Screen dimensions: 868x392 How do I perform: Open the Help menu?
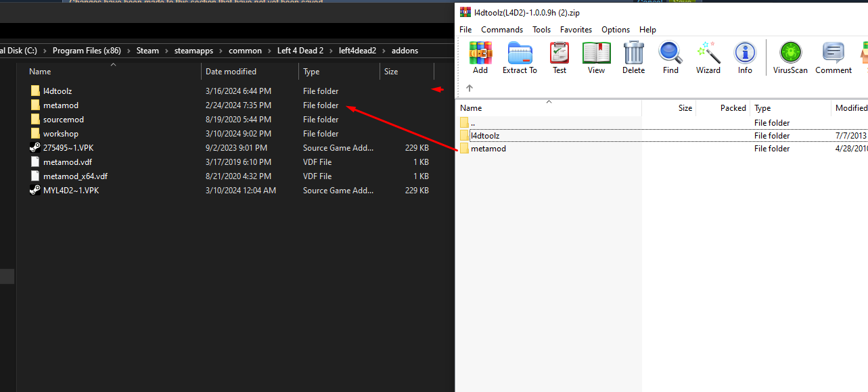(647, 30)
